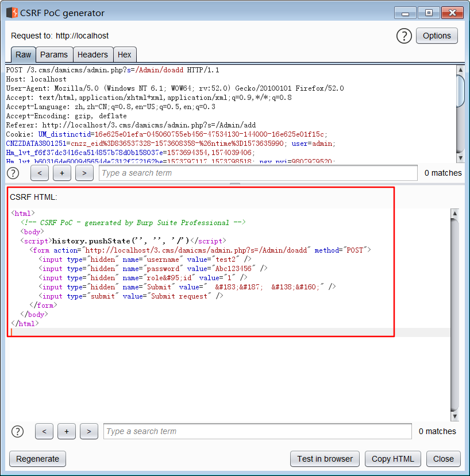Click the password hidden input line
The height and width of the screenshot is (476, 470).
(x=153, y=268)
